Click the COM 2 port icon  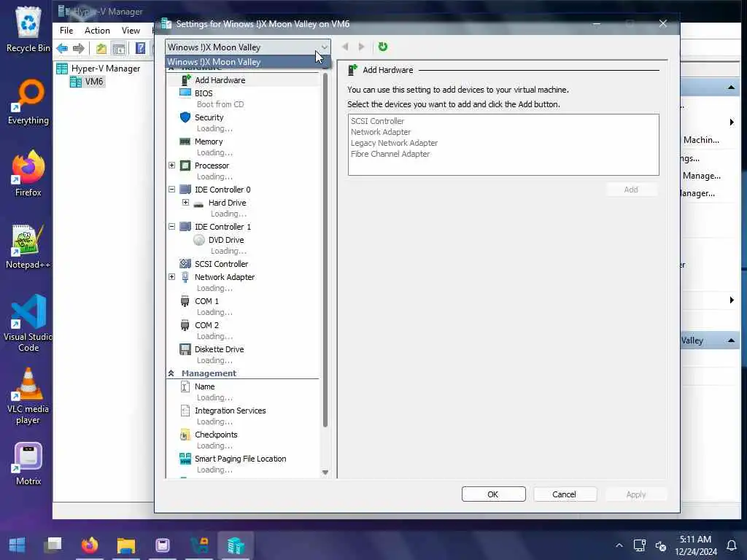click(185, 325)
